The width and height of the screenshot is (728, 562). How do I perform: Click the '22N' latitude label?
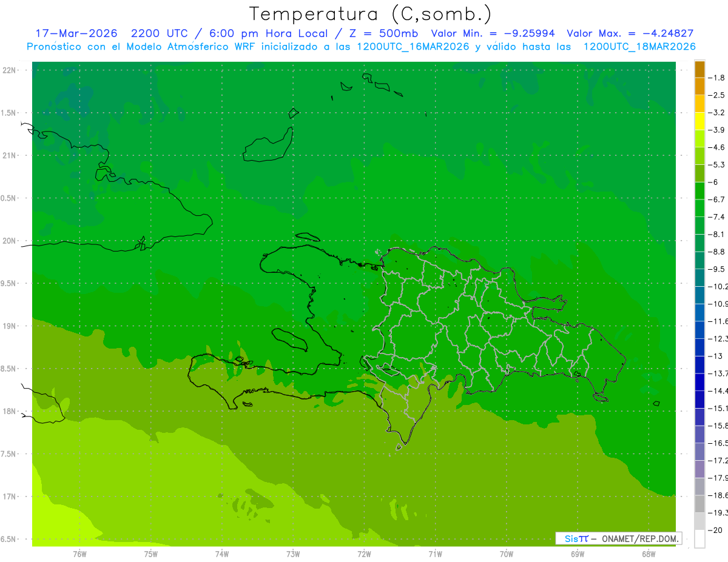[9, 70]
